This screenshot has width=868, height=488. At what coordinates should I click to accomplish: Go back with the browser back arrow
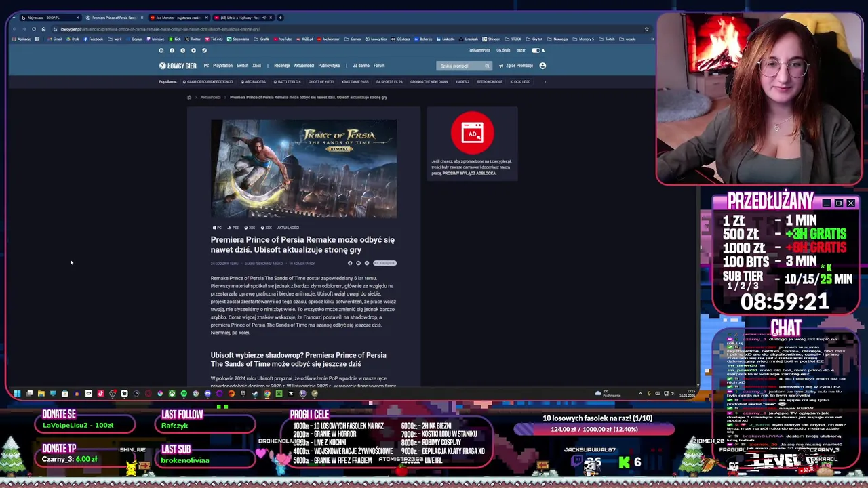click(x=14, y=29)
